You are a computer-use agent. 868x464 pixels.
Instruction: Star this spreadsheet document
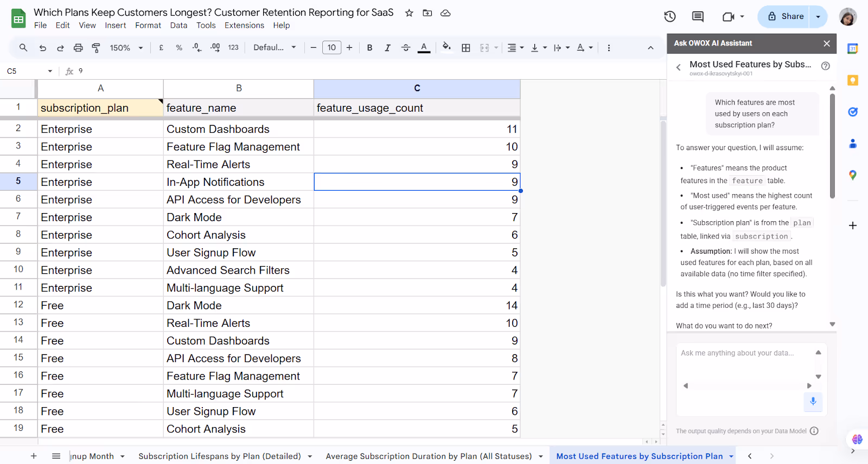click(x=409, y=13)
